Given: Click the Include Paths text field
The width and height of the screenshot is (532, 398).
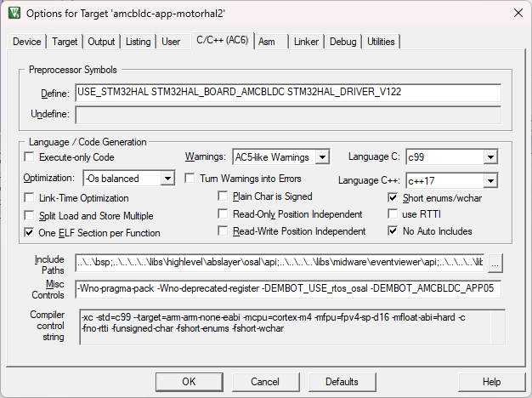Looking at the screenshot, I should click(x=280, y=263).
